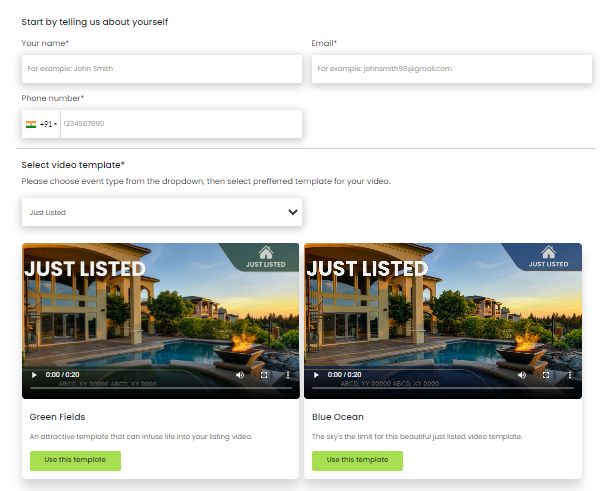Click the Blue Ocean video thumbnail

(443, 313)
